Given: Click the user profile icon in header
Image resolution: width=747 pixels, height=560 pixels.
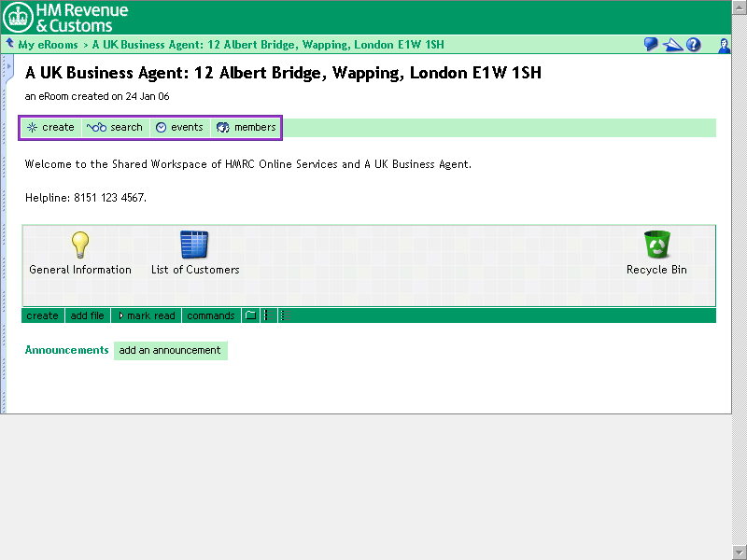Looking at the screenshot, I should [x=724, y=45].
